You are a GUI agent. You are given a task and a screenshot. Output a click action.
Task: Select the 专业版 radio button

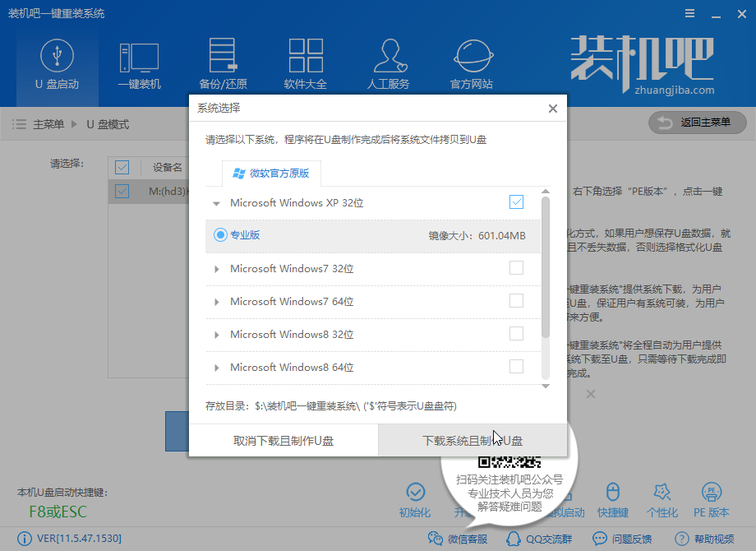click(220, 235)
